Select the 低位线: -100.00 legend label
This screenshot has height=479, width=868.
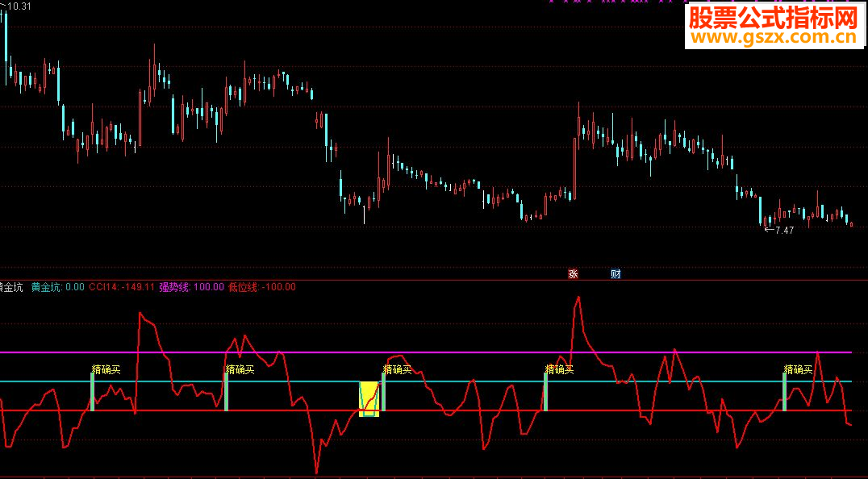point(262,287)
